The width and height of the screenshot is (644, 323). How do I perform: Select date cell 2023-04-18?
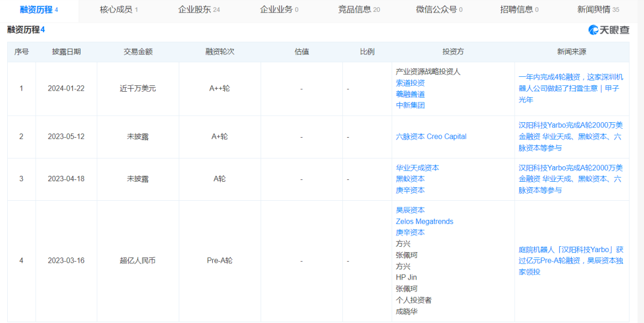pyautogui.click(x=66, y=179)
